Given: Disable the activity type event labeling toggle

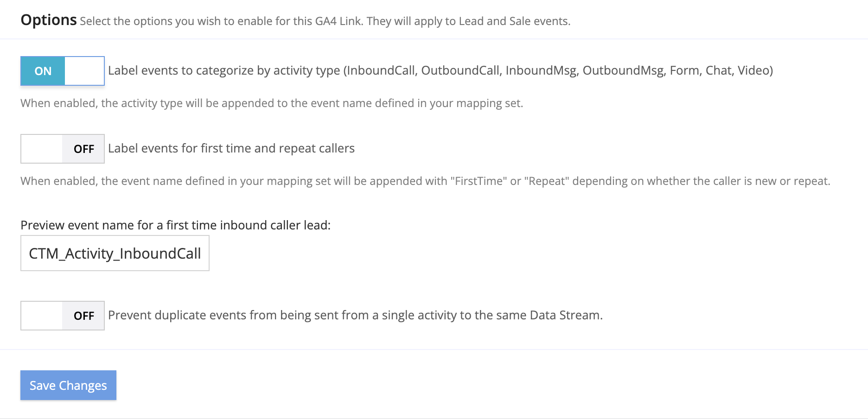Looking at the screenshot, I should click(x=62, y=71).
